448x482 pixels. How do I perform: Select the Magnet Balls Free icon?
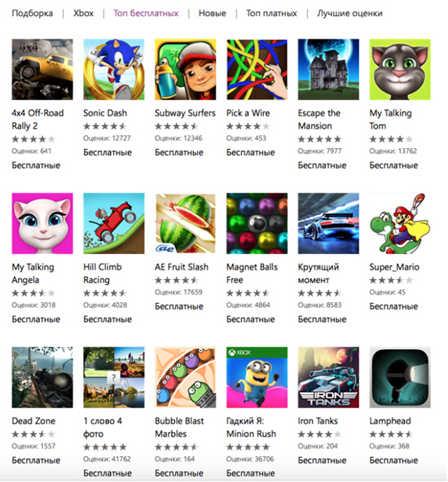click(x=257, y=223)
